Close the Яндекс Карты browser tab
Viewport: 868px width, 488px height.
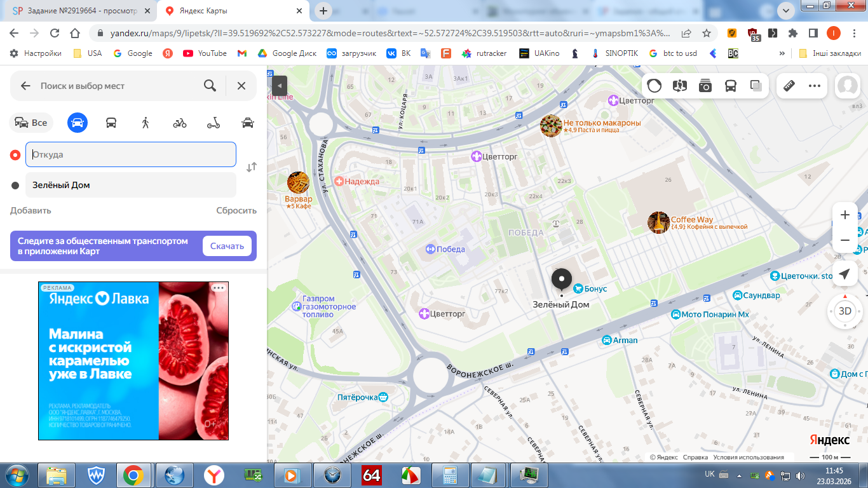pyautogui.click(x=299, y=11)
